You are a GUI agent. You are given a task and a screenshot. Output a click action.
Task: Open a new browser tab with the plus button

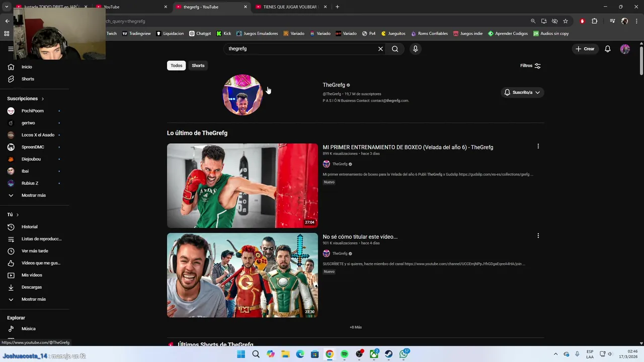tap(337, 7)
